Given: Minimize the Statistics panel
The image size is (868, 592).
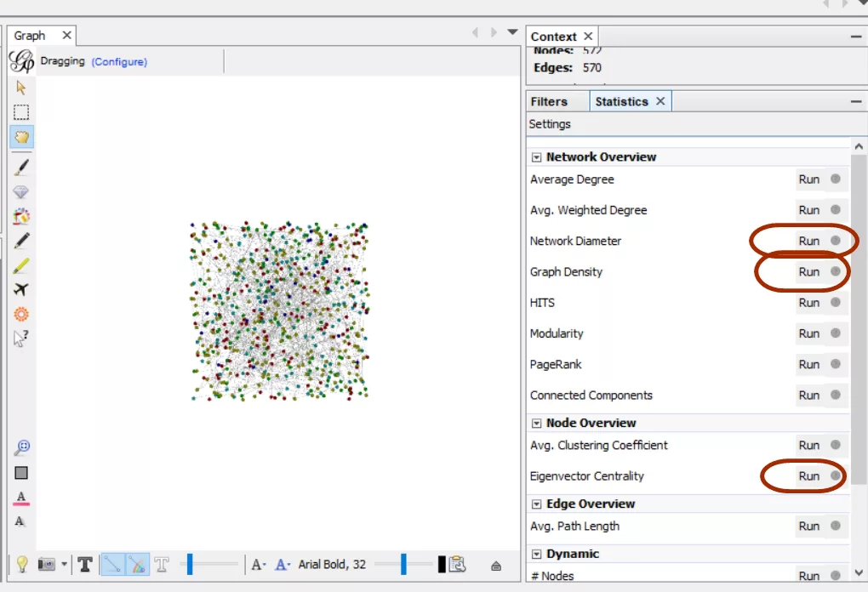Looking at the screenshot, I should coord(856,102).
